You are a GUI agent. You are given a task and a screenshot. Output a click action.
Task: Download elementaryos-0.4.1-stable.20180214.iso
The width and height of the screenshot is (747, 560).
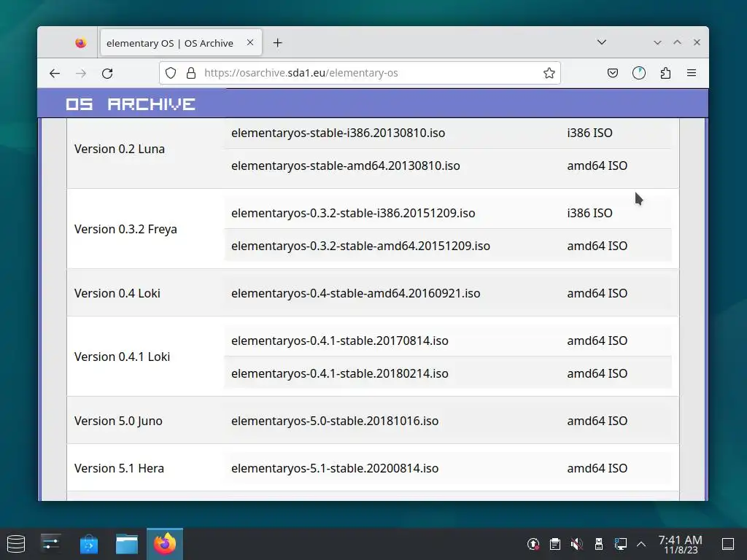(x=340, y=373)
